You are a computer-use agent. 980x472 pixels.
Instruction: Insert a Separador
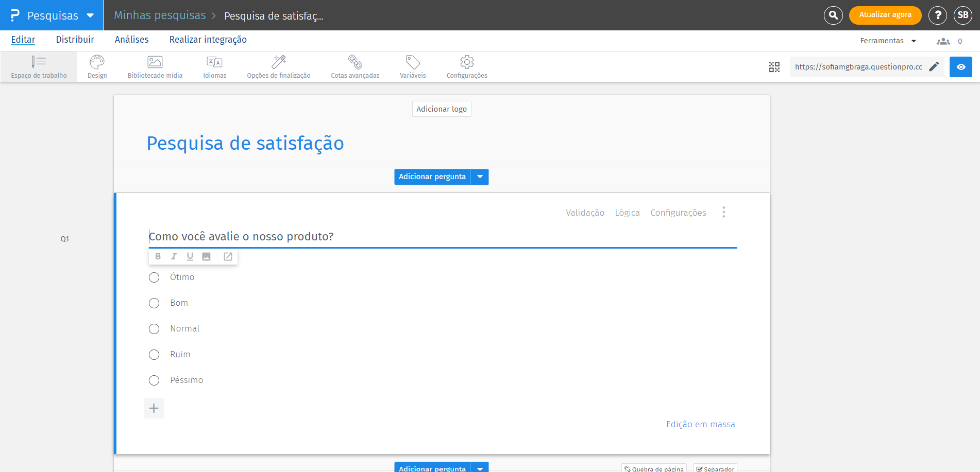point(715,468)
